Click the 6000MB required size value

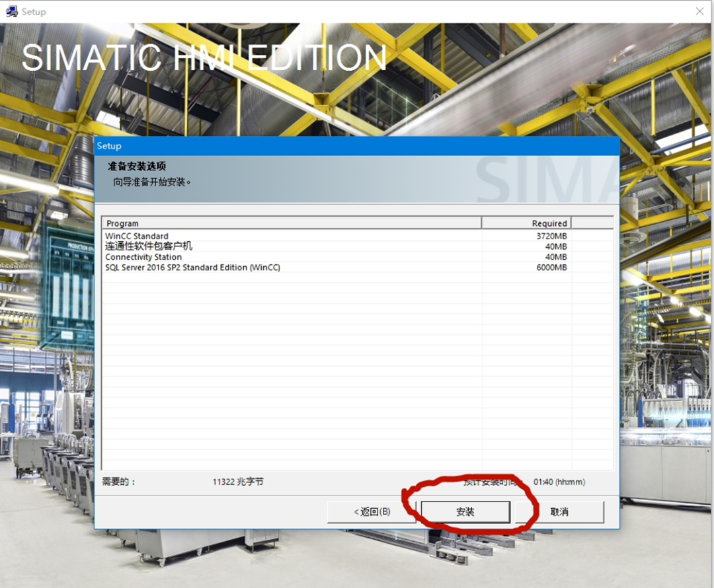[x=551, y=268]
